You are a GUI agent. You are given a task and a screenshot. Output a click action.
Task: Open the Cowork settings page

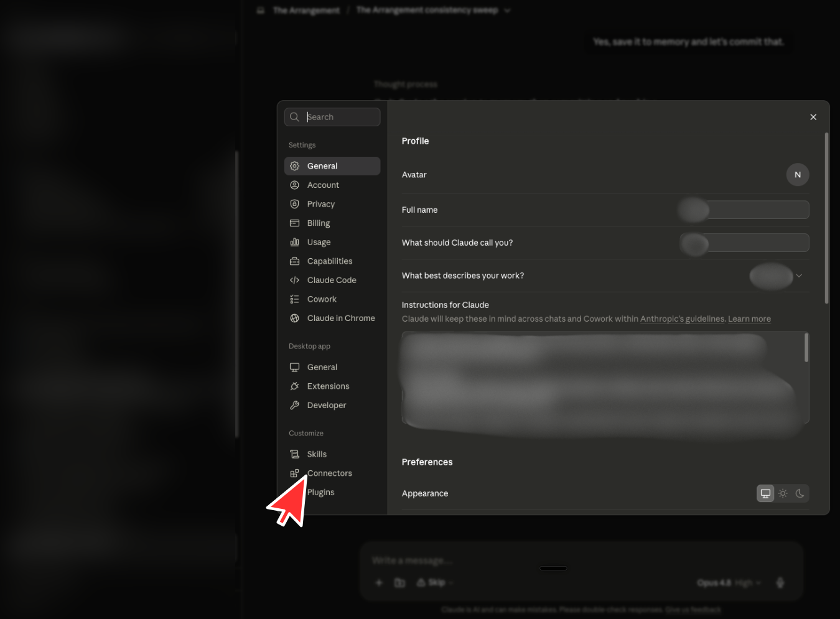tap(332, 299)
